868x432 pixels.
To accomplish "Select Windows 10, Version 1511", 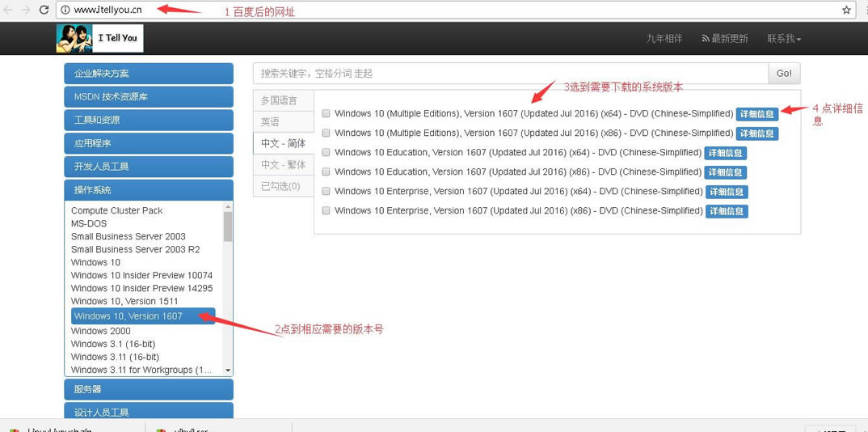I will [124, 301].
